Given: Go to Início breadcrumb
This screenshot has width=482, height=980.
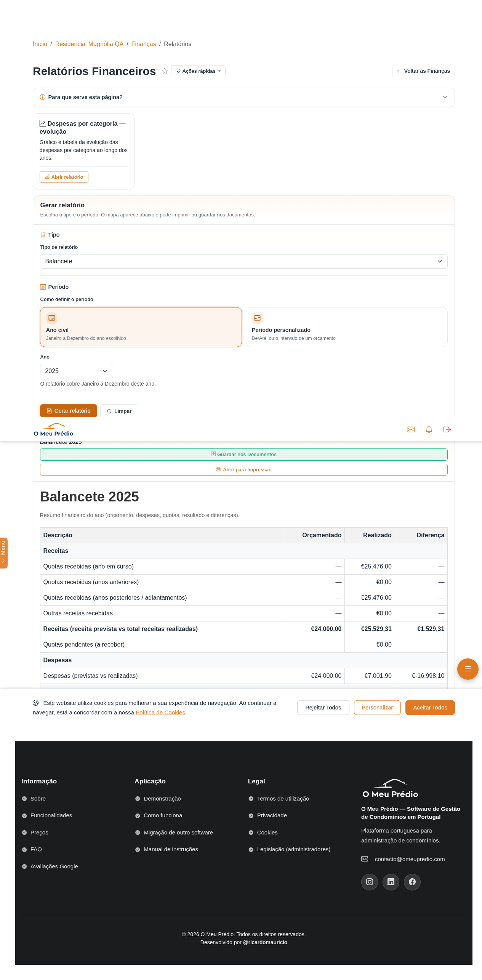Looking at the screenshot, I should pos(40,44).
